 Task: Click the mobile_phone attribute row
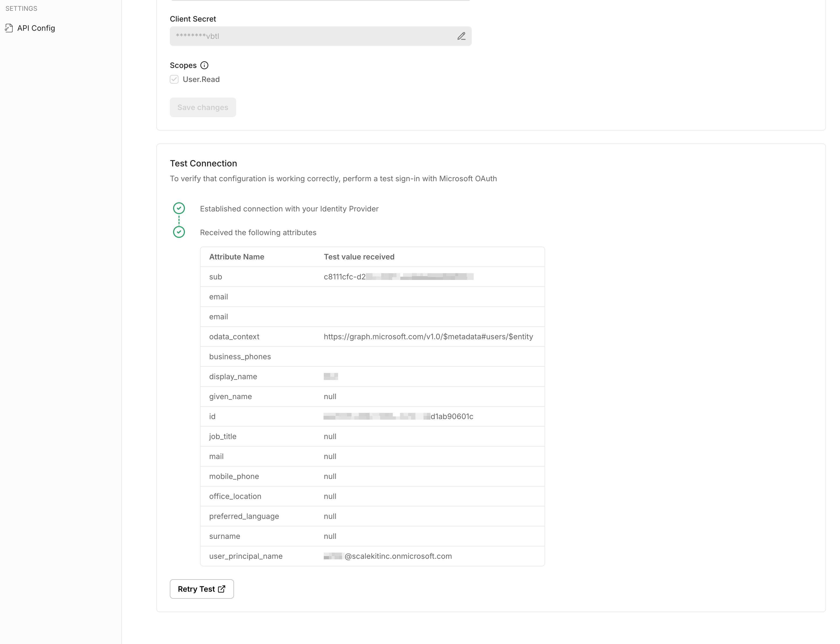click(x=234, y=476)
